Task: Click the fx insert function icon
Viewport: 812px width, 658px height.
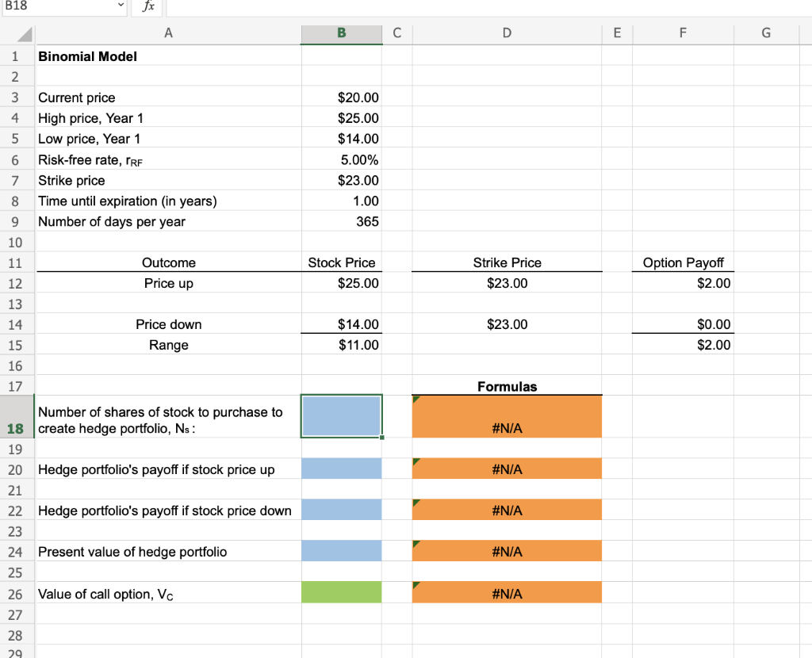Action: (x=148, y=6)
